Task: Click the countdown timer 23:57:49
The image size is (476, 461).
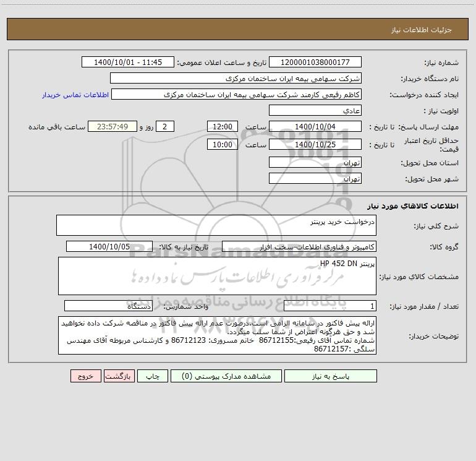Action: coord(113,126)
